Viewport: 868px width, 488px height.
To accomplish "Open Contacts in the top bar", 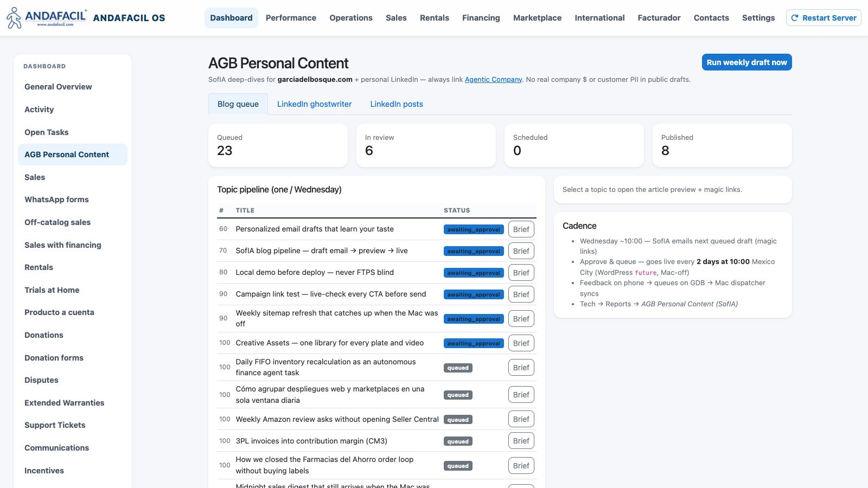I will (711, 18).
